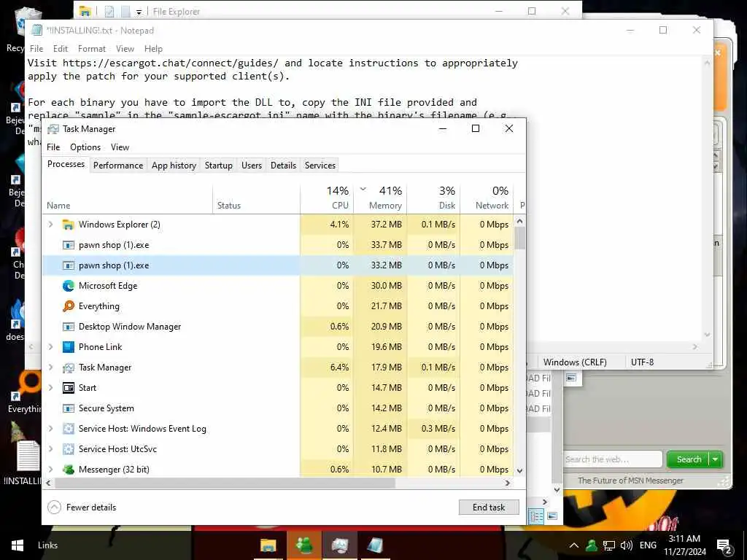Viewport: 747px width, 560px height.
Task: Click the Secure System process icon
Action: (69, 408)
